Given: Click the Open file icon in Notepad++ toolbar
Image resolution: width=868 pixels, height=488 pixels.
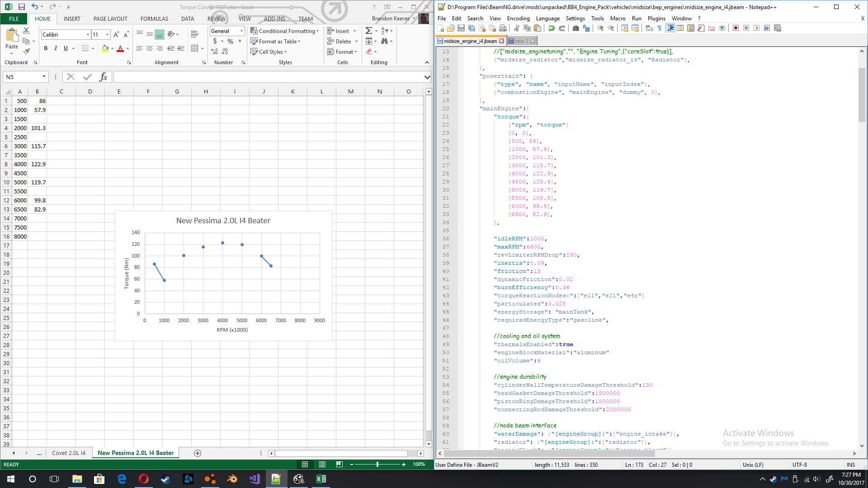Looking at the screenshot, I should pyautogui.click(x=451, y=28).
